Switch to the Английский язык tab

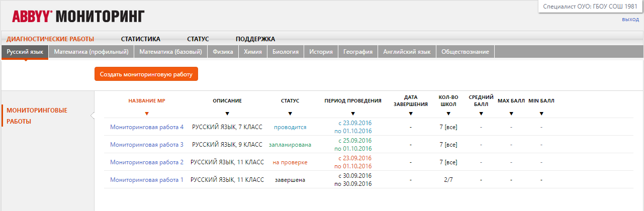pos(406,52)
